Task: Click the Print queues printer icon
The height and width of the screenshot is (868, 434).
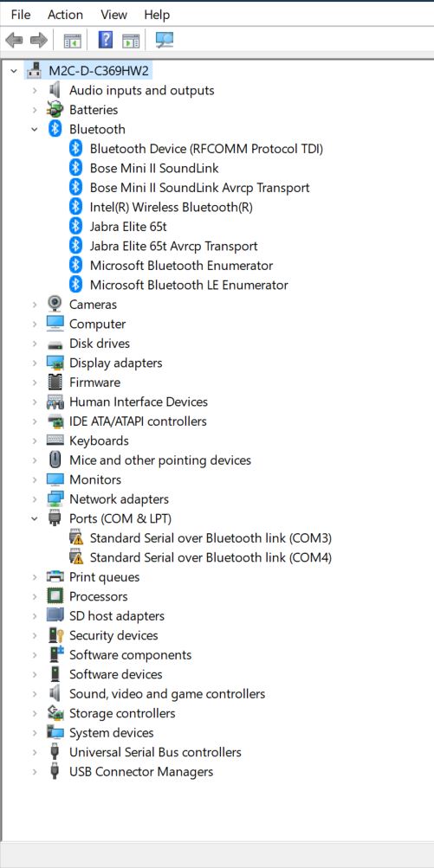Action: point(55,577)
